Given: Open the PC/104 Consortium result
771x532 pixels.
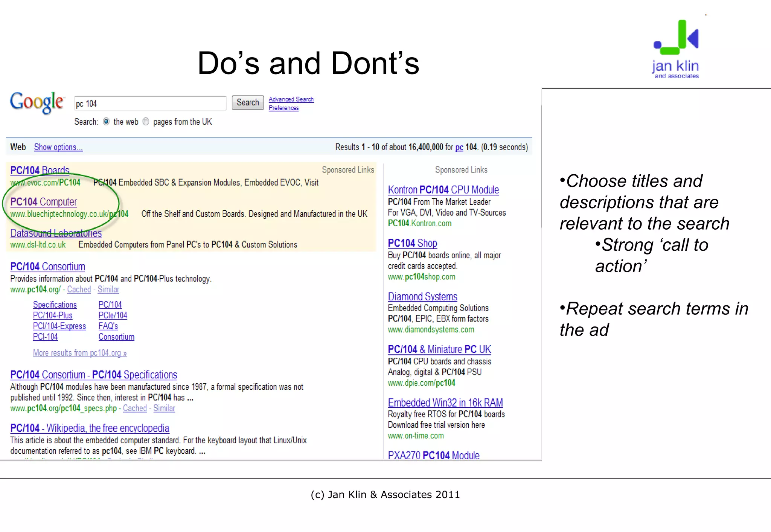Looking at the screenshot, I should (x=48, y=267).
